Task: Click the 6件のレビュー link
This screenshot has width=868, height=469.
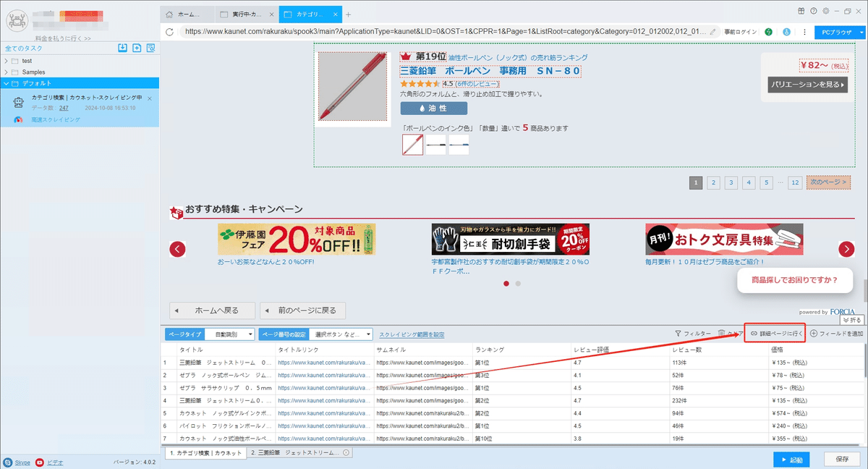Action: click(x=477, y=84)
